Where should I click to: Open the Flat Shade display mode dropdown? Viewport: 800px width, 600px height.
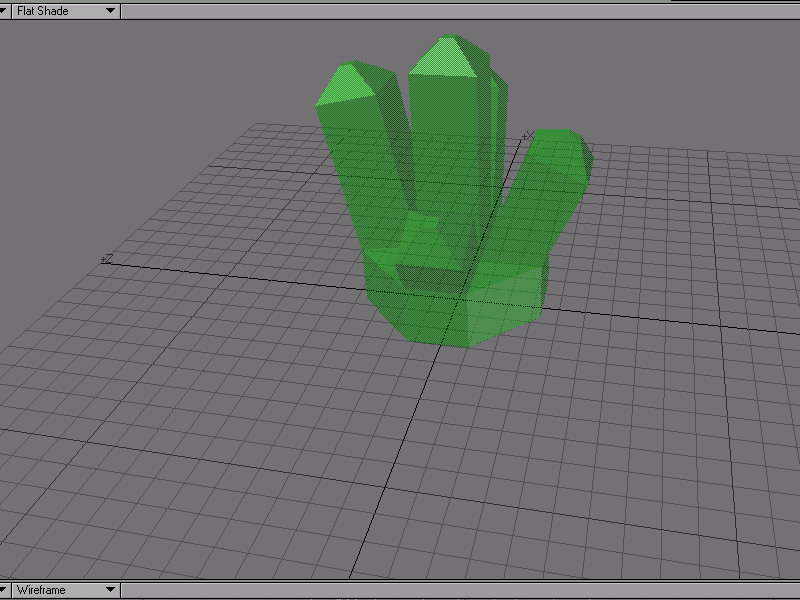click(x=66, y=11)
